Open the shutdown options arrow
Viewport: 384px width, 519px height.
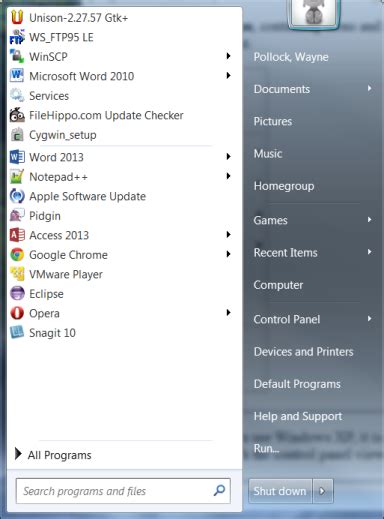pyautogui.click(x=322, y=491)
